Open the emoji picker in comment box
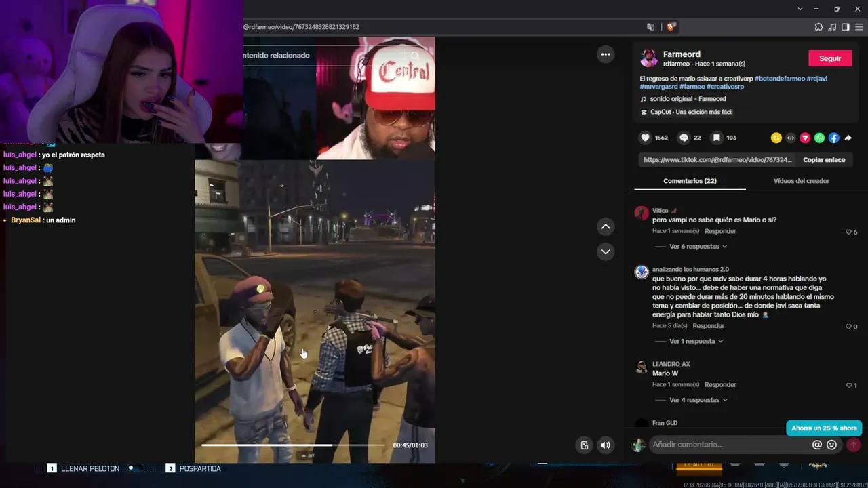This screenshot has height=488, width=868. tap(832, 445)
